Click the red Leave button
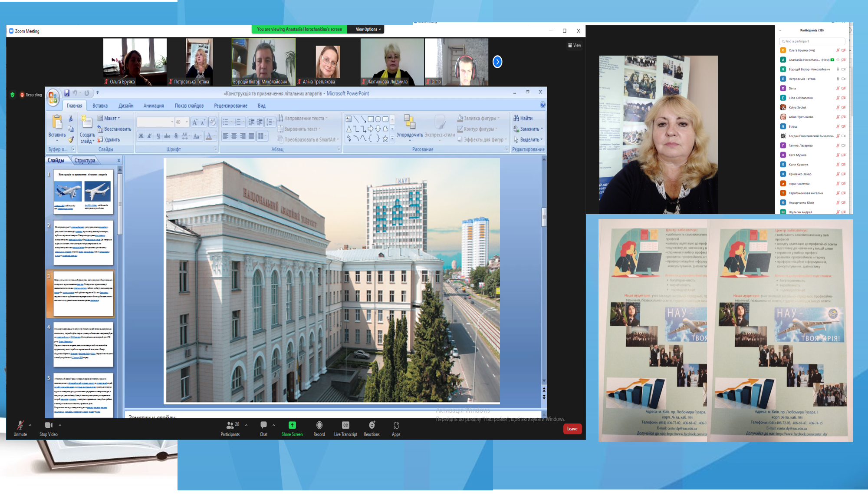868x496 pixels. (x=572, y=429)
